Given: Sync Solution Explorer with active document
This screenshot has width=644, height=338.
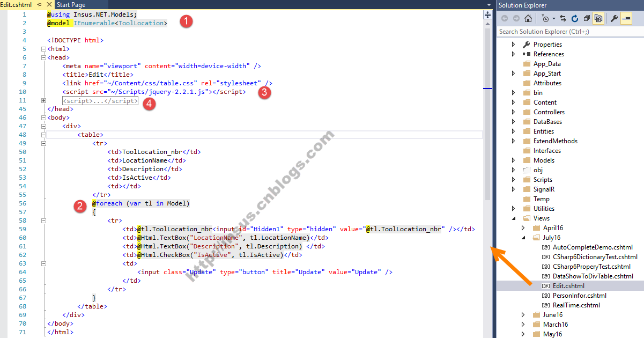Looking at the screenshot, I should coord(563,18).
